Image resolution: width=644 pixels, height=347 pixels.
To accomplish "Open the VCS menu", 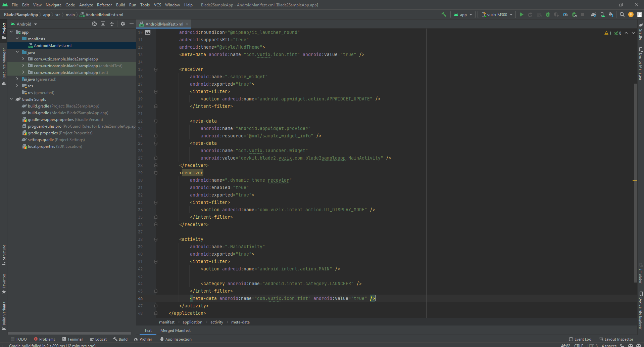I will [x=157, y=5].
